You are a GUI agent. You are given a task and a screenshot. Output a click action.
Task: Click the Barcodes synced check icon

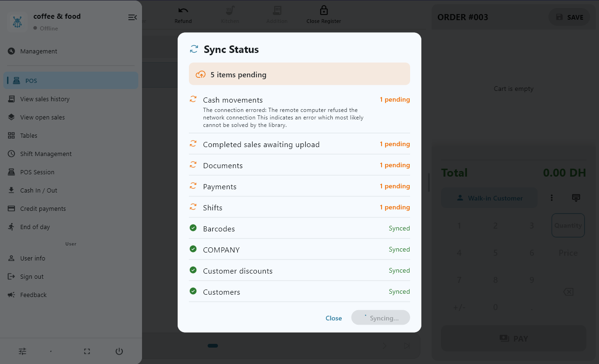(193, 228)
